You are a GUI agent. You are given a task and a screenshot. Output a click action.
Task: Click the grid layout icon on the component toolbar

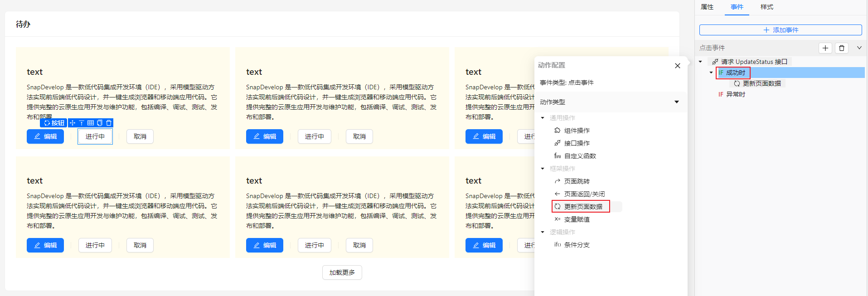(91, 123)
